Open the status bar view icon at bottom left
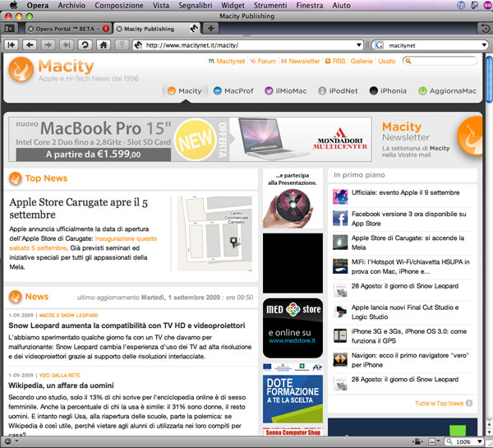The height and width of the screenshot is (448, 493). [8, 441]
